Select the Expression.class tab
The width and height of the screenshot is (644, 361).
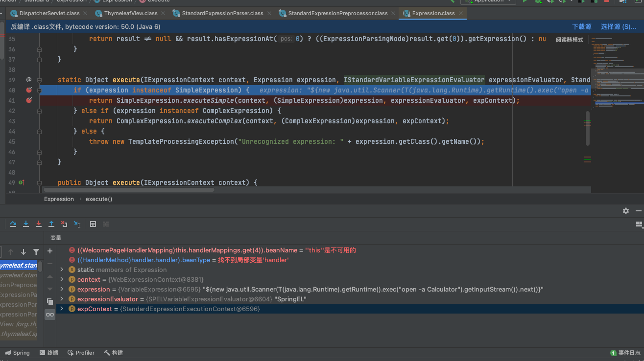click(x=433, y=13)
